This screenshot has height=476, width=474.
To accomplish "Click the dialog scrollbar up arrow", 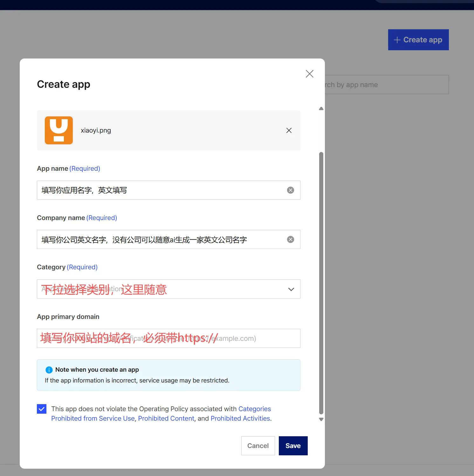I will (x=321, y=108).
